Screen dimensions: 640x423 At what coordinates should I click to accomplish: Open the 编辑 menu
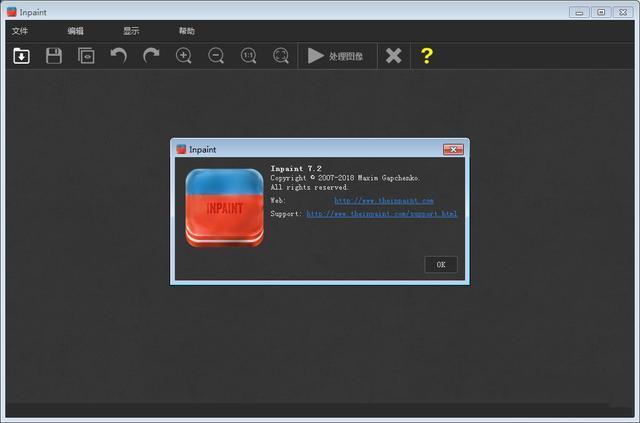[x=76, y=31]
